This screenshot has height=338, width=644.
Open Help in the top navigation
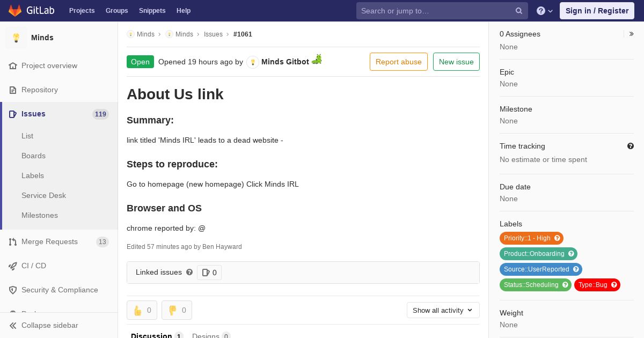(184, 11)
